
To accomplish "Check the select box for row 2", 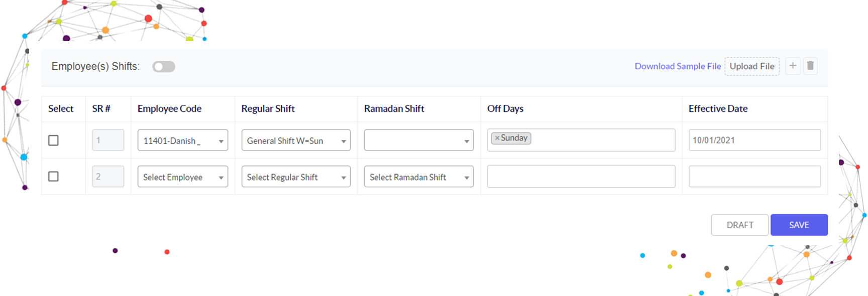I will 53,177.
